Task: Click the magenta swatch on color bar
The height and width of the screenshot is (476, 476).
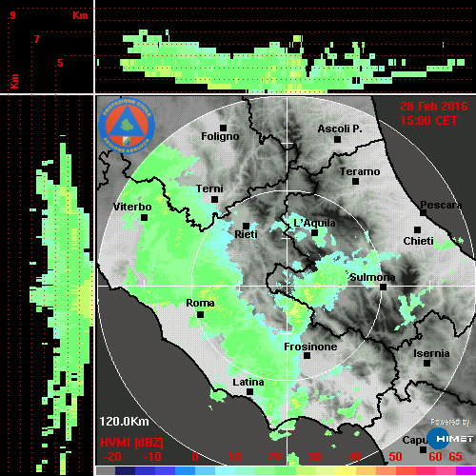Action: pos(466,470)
